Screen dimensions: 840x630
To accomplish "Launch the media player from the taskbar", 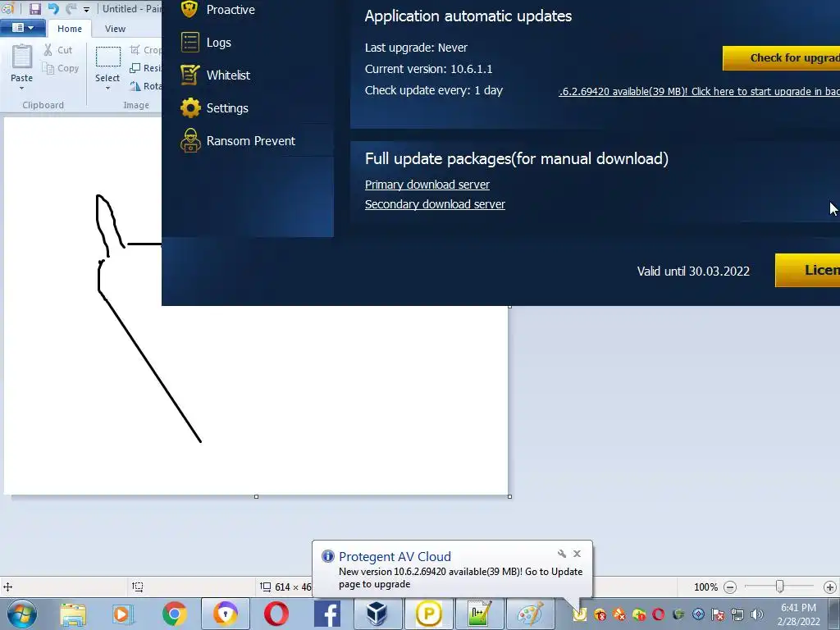I will coord(123,614).
